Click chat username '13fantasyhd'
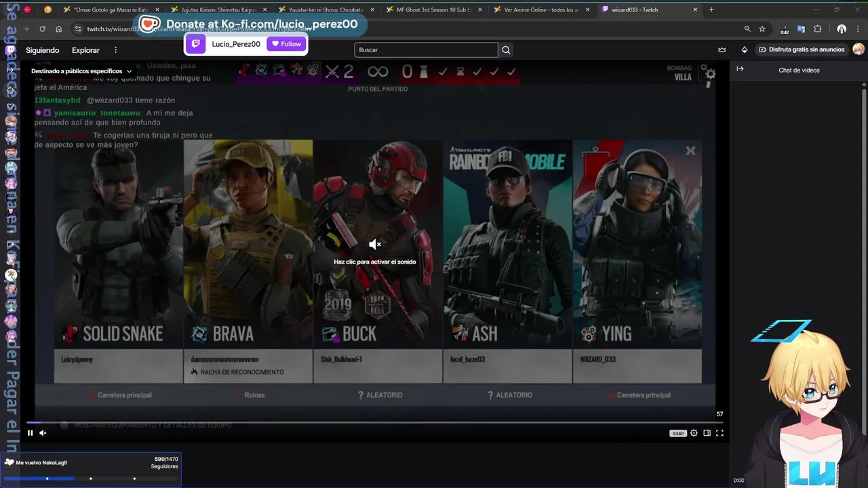868x488 pixels. tap(58, 100)
